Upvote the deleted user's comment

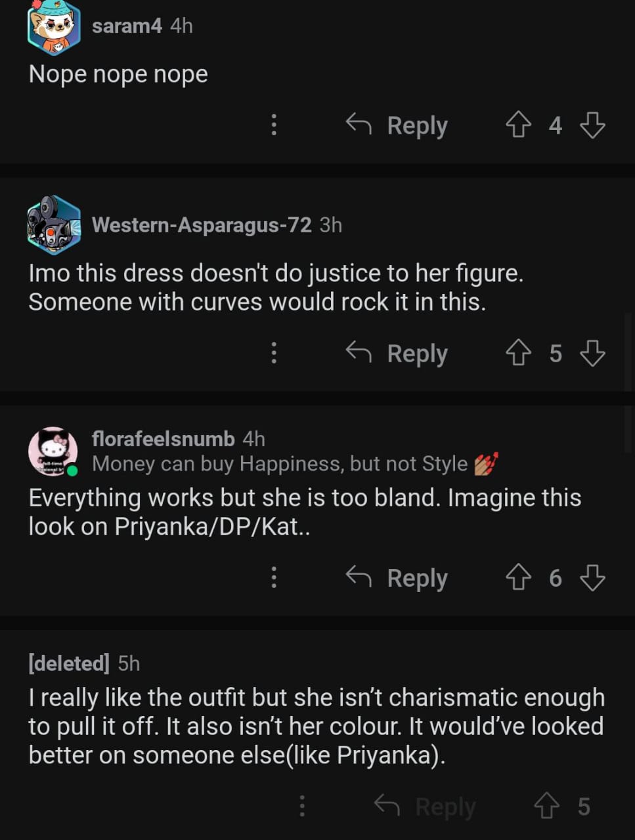(x=546, y=806)
